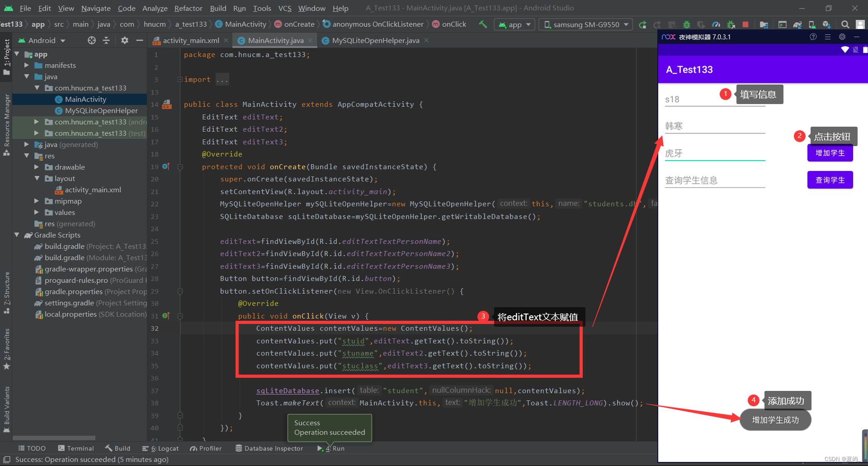Open Nox emulator settings gear
This screenshot has width=868, height=466.
842,37
